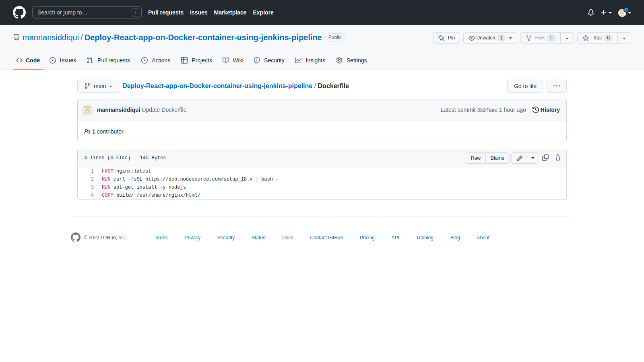Open the more options ellipsis menu

[x=556, y=86]
